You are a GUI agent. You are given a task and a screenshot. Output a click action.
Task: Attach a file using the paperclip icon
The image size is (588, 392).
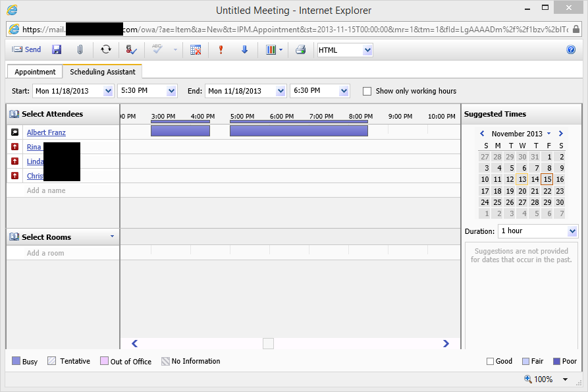(x=80, y=49)
